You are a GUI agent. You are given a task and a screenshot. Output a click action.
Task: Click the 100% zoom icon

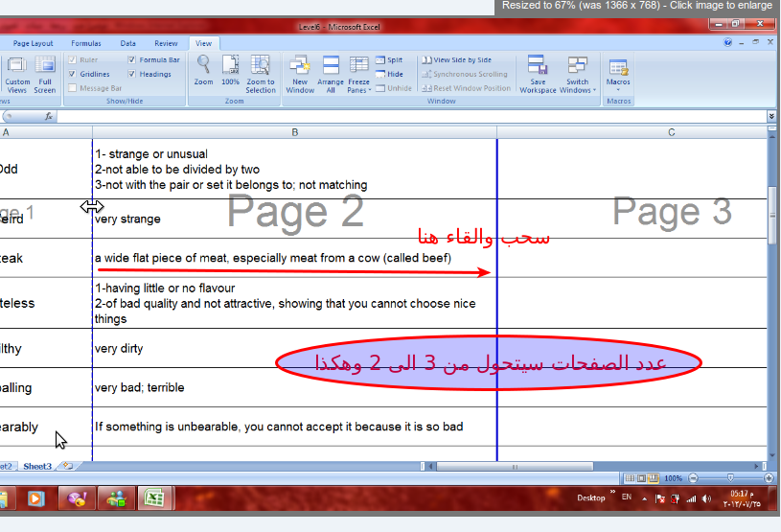point(230,70)
